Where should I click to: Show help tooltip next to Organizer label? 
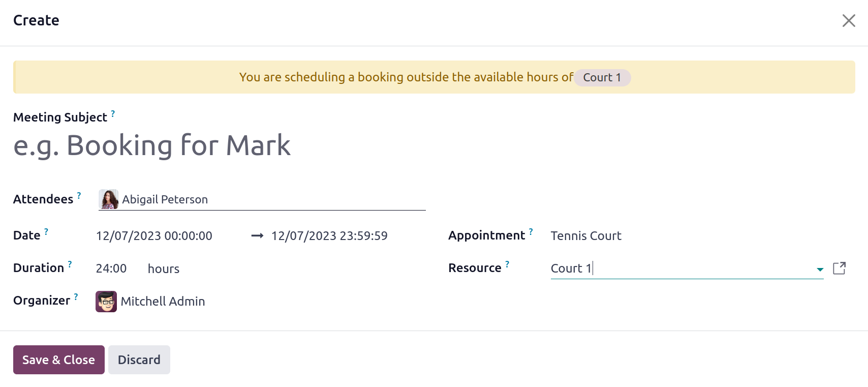(76, 297)
